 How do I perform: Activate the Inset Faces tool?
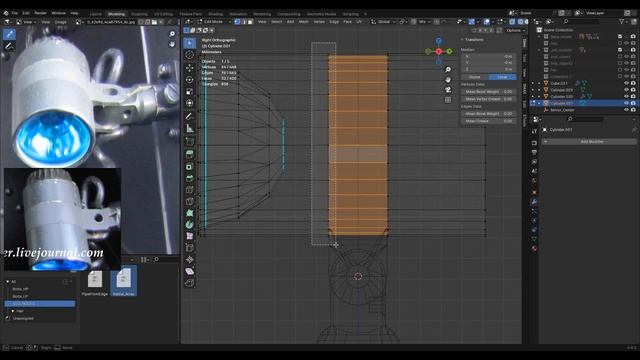[x=190, y=167]
